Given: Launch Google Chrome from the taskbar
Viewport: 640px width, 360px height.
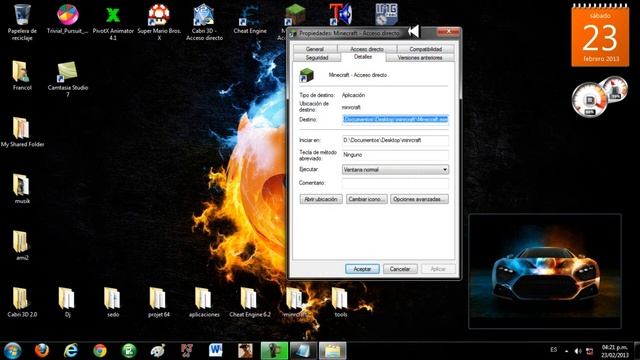Looking at the screenshot, I should coord(100,350).
